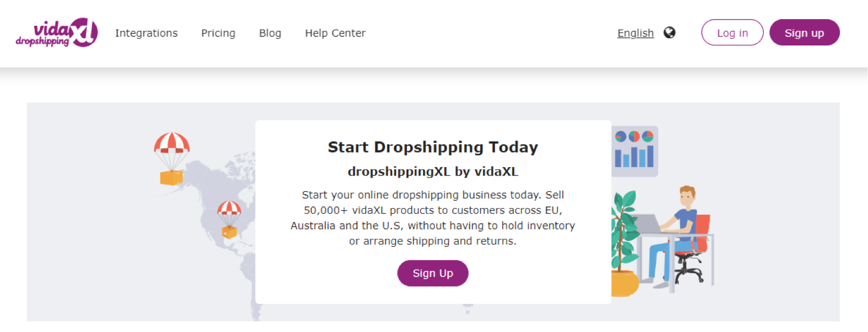Click the Sign up button in the header
The height and width of the screenshot is (332, 868).
[804, 33]
